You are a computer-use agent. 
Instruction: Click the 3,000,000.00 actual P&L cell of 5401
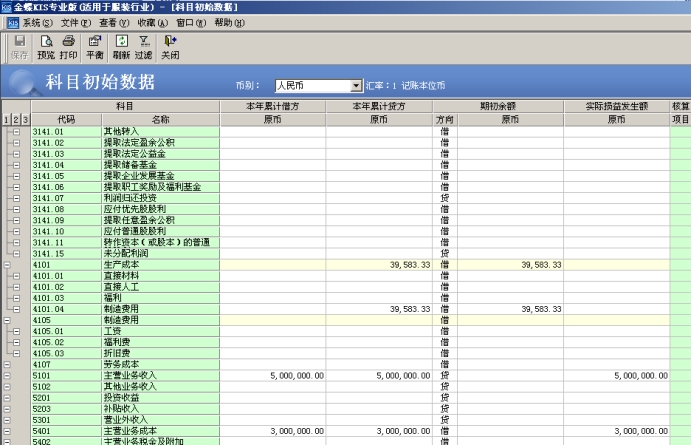click(x=617, y=431)
